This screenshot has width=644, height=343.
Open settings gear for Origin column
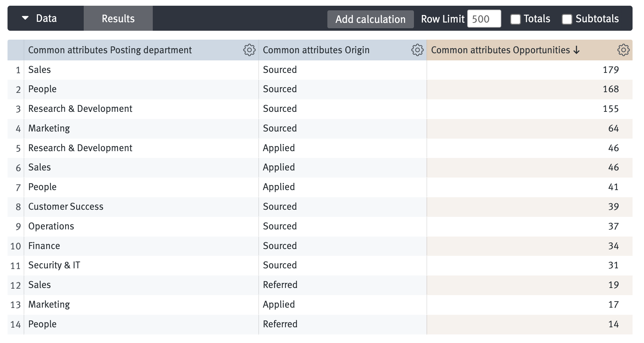point(417,50)
